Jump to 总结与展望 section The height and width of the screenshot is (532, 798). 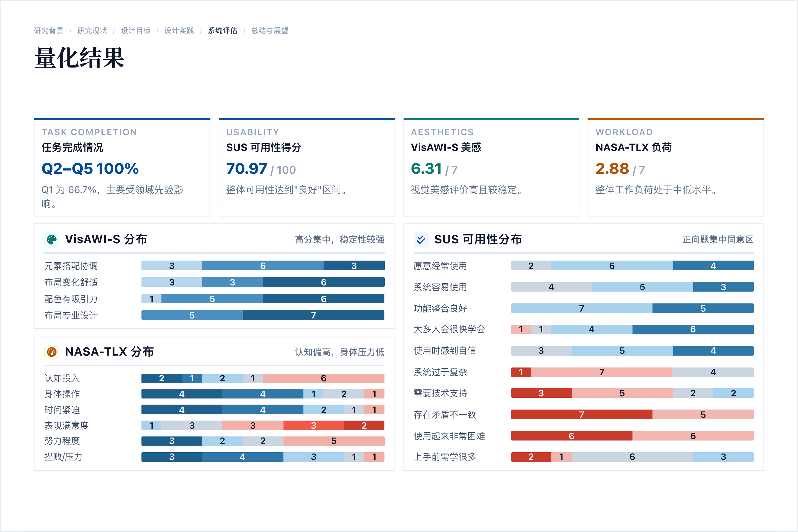[269, 31]
